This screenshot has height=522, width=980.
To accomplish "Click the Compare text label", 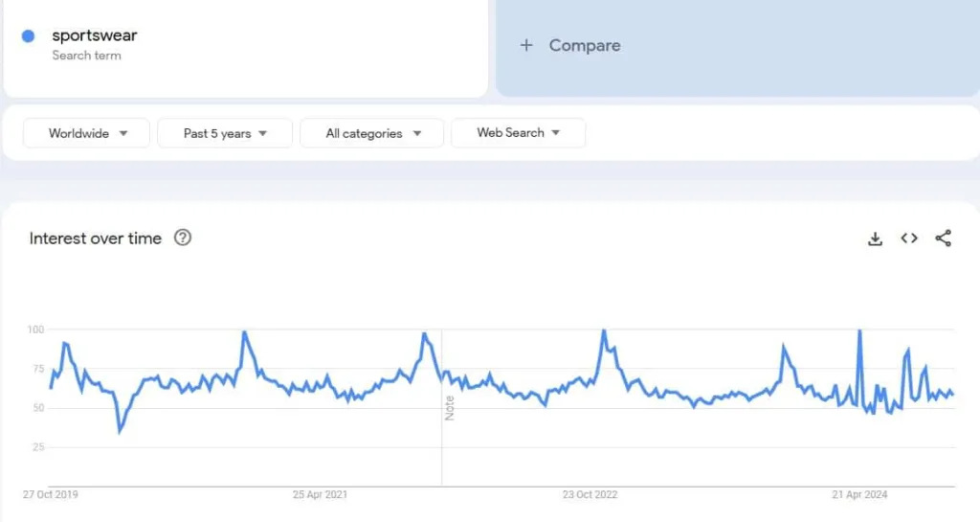I will coord(585,45).
